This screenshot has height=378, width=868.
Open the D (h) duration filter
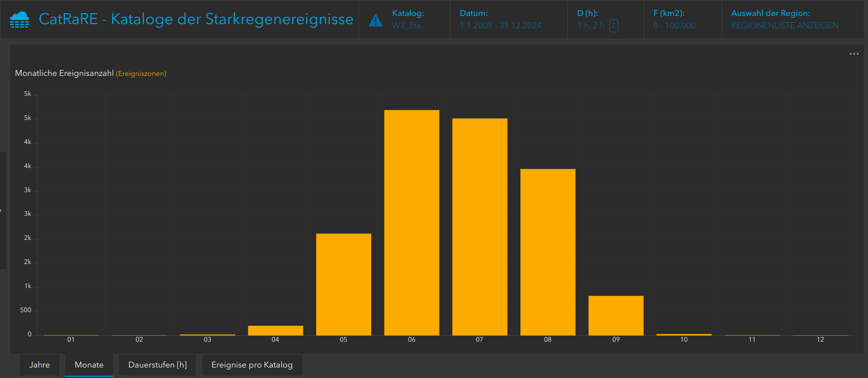point(590,25)
